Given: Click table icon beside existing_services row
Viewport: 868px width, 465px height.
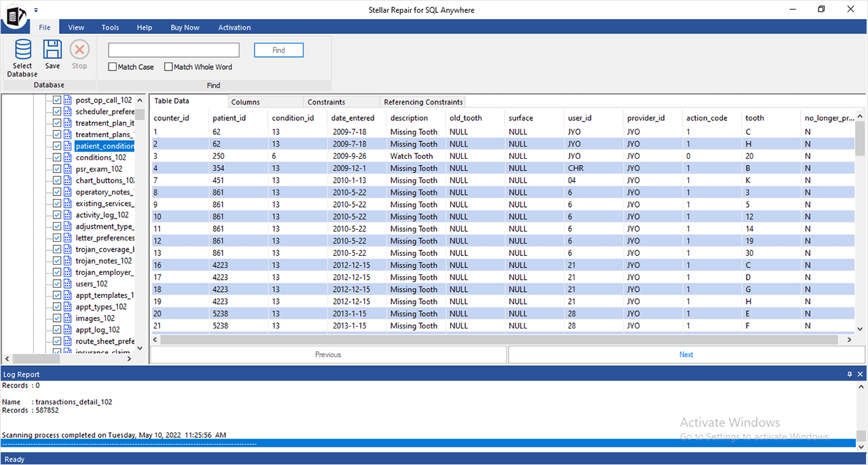Looking at the screenshot, I should (67, 204).
